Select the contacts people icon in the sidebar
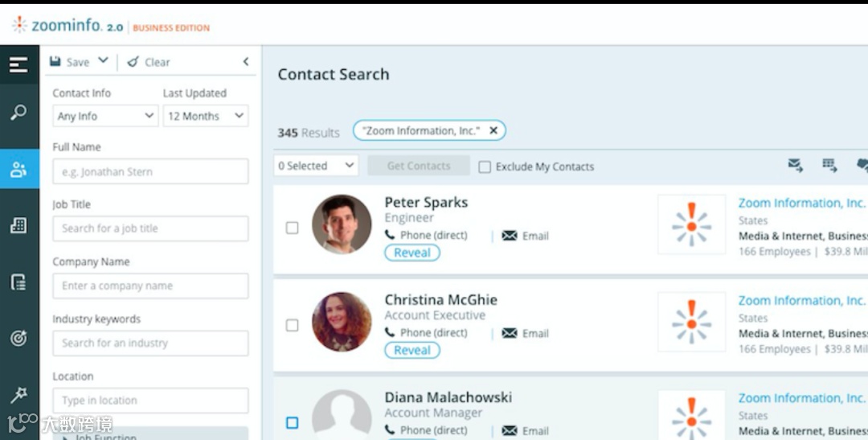Image resolution: width=868 pixels, height=440 pixels. pyautogui.click(x=18, y=169)
